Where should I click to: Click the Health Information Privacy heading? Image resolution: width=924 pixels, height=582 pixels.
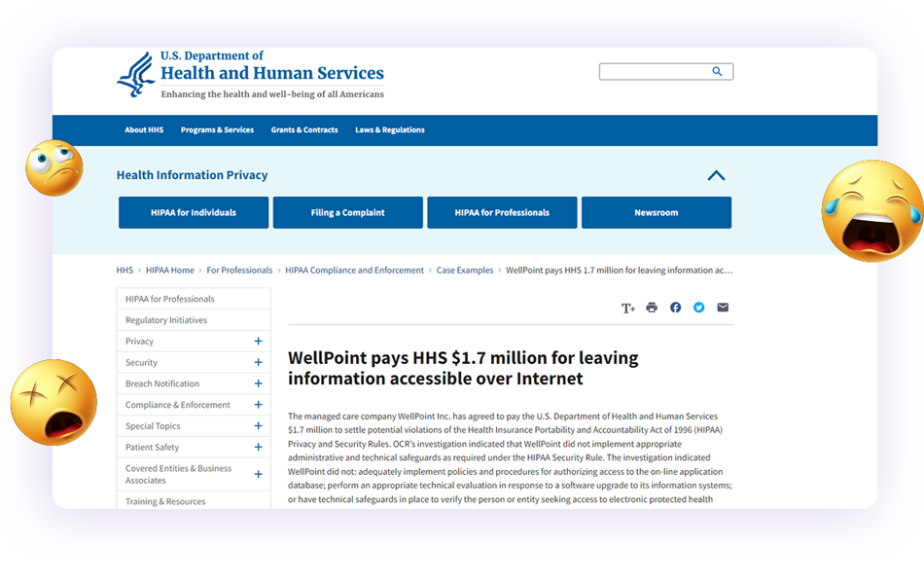tap(193, 175)
